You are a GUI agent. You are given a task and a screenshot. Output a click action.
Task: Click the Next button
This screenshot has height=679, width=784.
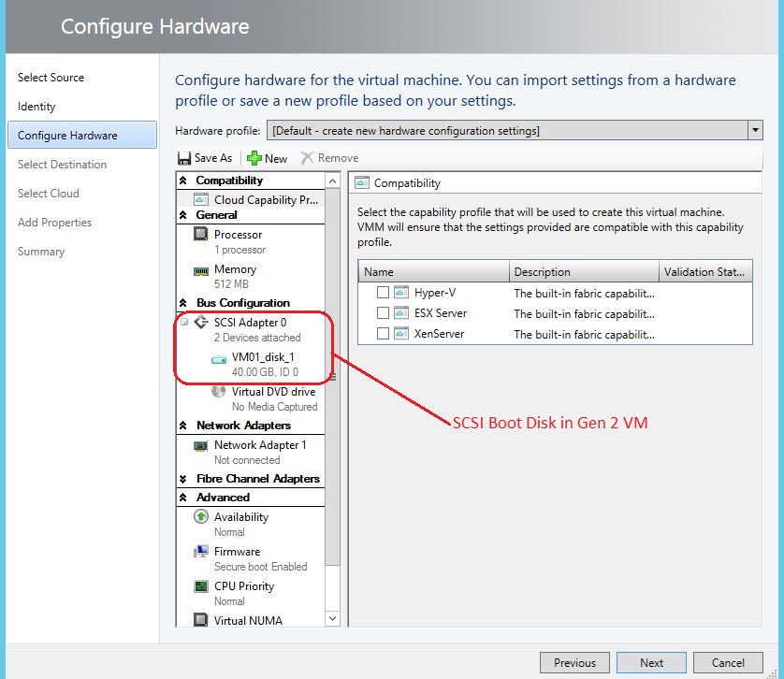click(651, 662)
